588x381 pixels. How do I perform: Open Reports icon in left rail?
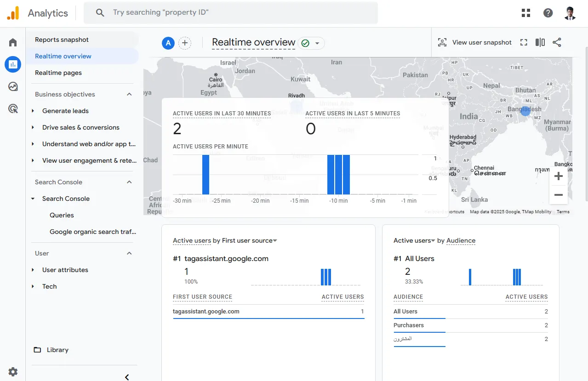[13, 64]
